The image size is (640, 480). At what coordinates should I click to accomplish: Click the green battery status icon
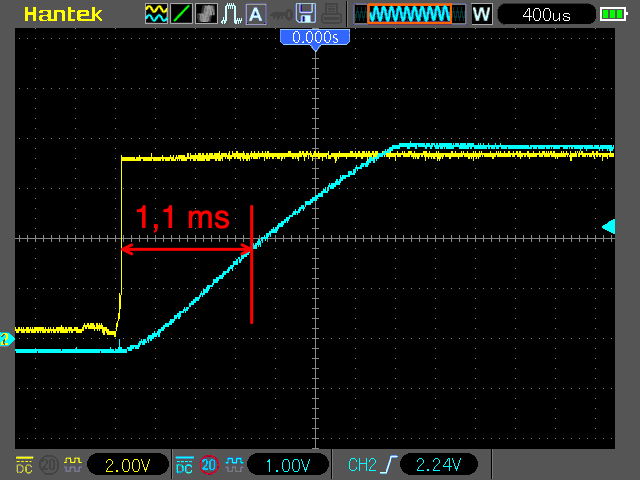[611, 14]
